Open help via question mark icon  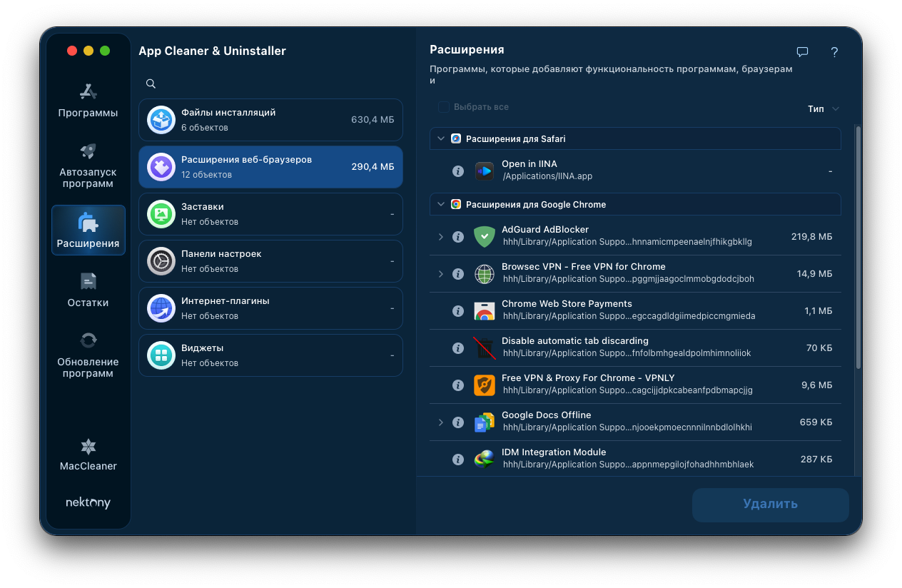coord(834,52)
